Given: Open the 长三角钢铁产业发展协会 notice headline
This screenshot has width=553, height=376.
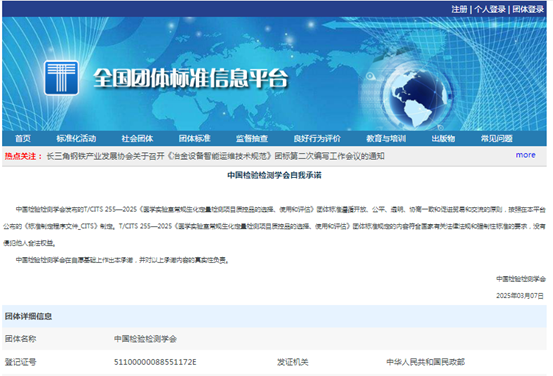Looking at the screenshot, I should (215, 156).
